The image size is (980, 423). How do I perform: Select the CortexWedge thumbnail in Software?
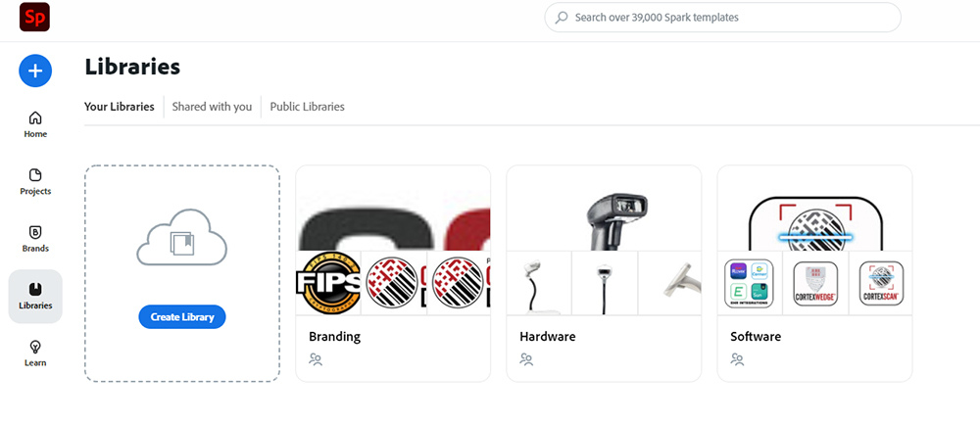coord(815,284)
